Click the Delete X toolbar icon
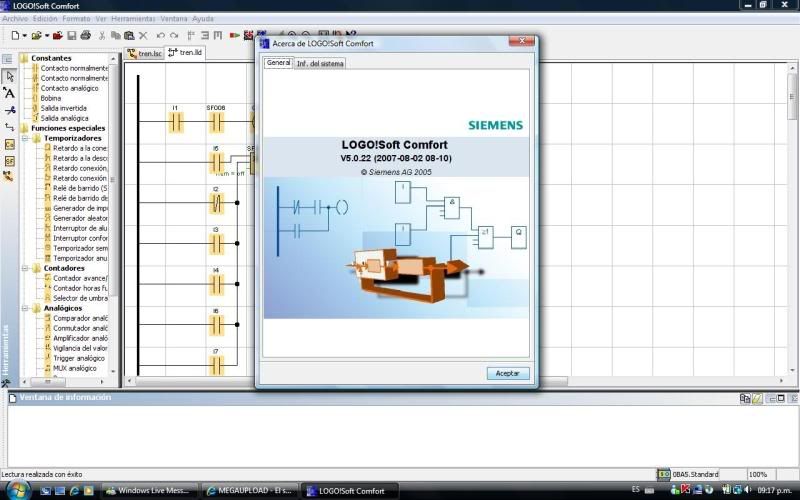Viewport: 800px width, 500px height. coord(143,35)
